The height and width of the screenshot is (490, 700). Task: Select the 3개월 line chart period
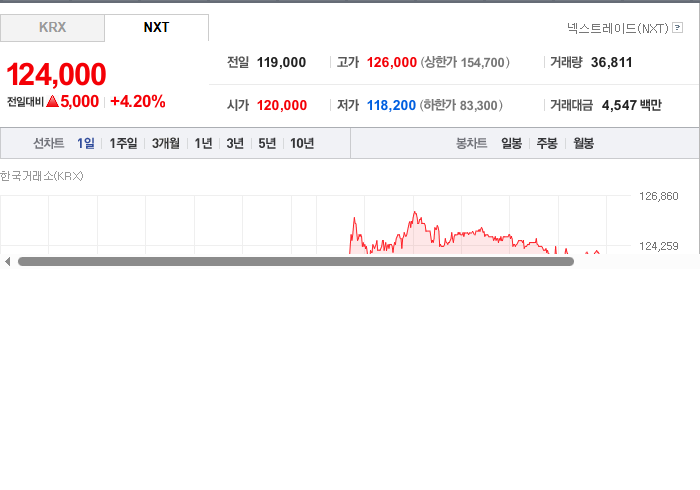click(166, 143)
